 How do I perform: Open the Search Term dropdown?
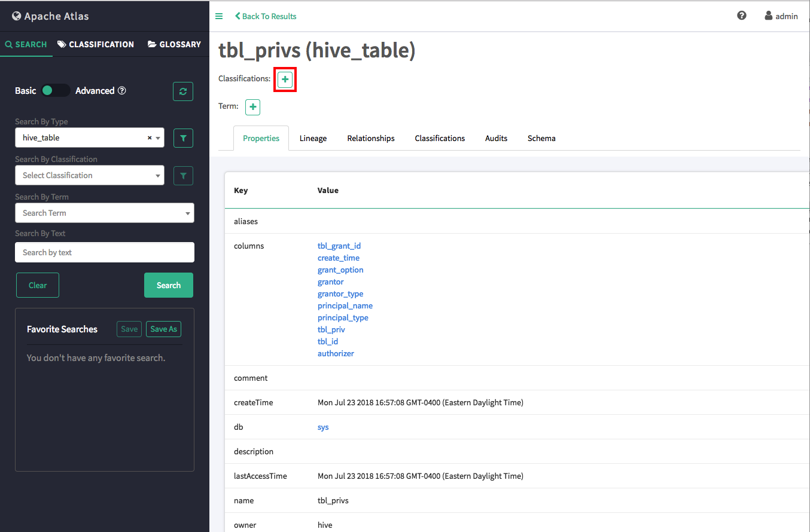point(105,213)
